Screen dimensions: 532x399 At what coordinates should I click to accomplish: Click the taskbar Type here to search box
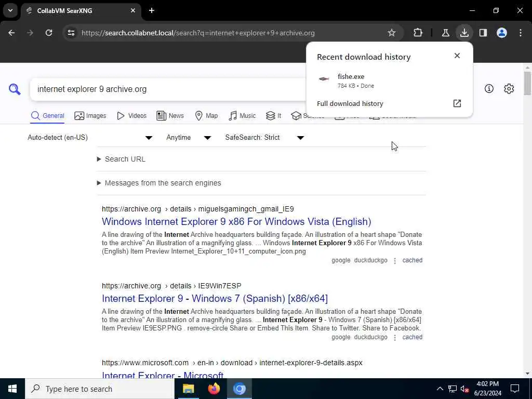coord(100,389)
